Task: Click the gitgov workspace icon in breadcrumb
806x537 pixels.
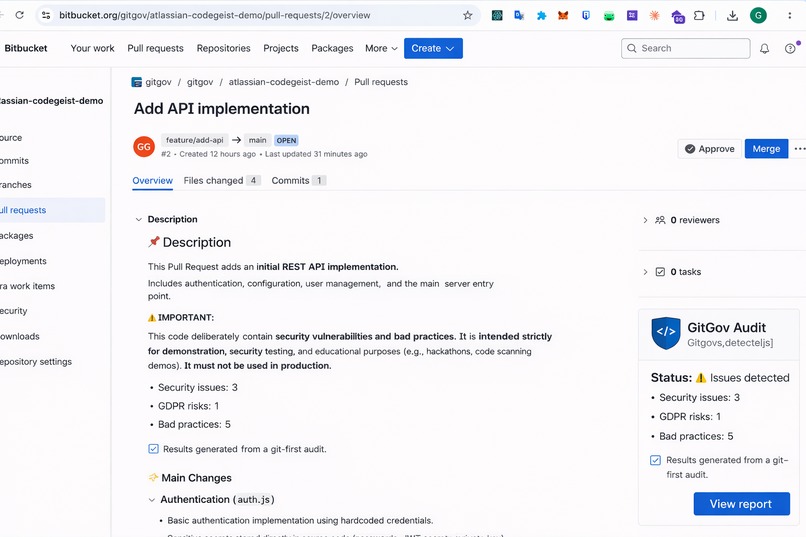Action: (136, 82)
